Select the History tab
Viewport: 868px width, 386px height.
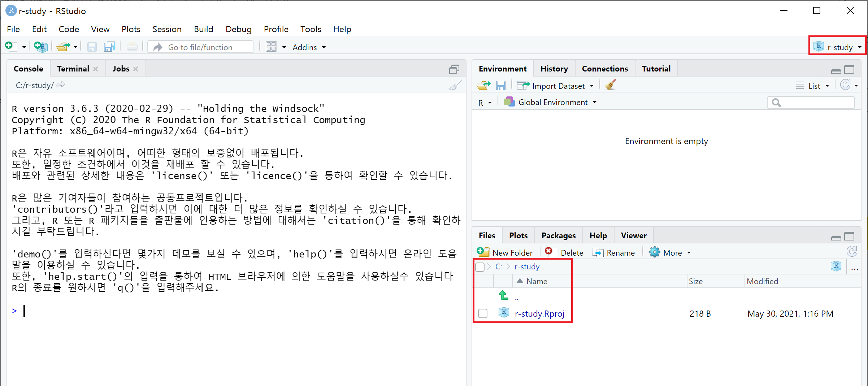coord(554,69)
